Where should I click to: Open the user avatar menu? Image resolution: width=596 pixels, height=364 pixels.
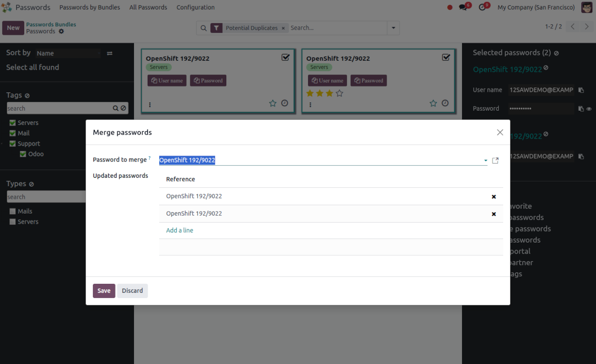point(587,7)
